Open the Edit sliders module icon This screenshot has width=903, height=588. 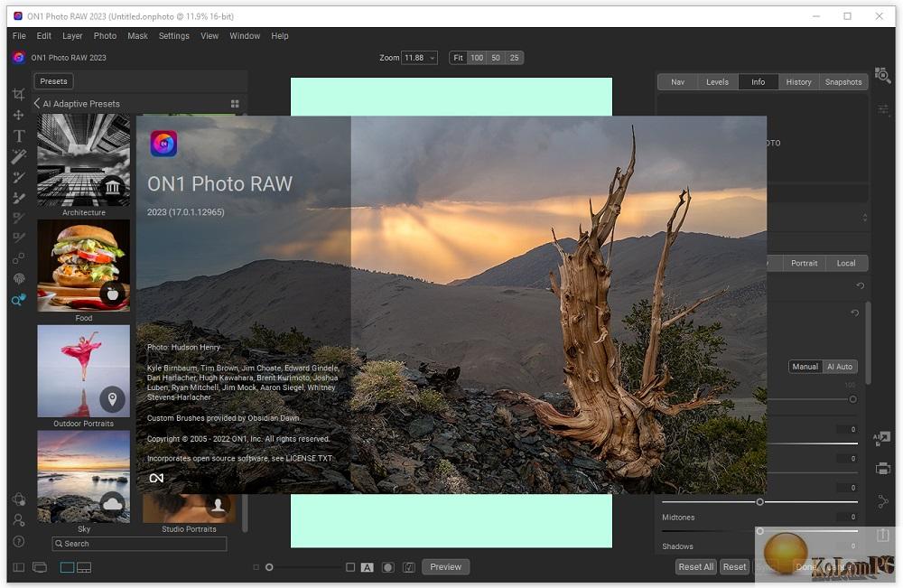[x=883, y=109]
